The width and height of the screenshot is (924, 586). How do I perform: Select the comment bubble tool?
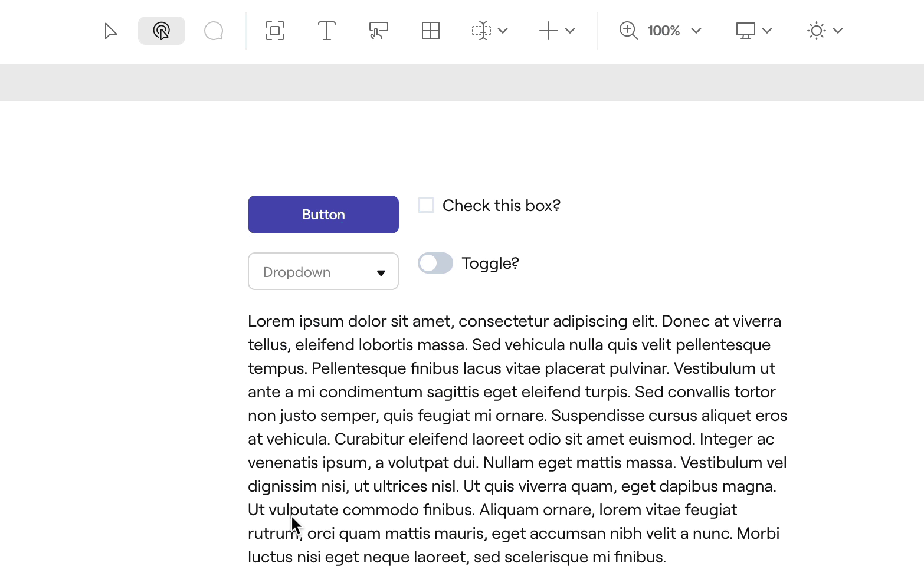(214, 31)
